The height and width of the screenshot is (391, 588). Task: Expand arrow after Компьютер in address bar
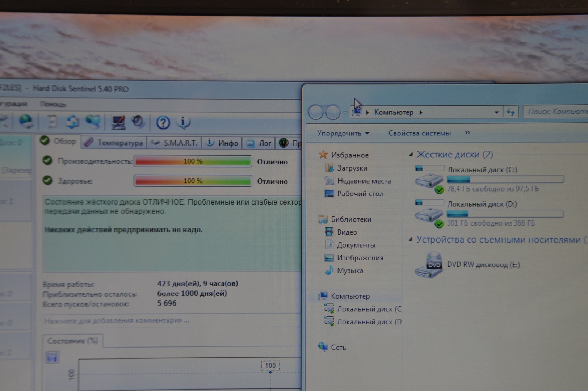421,112
